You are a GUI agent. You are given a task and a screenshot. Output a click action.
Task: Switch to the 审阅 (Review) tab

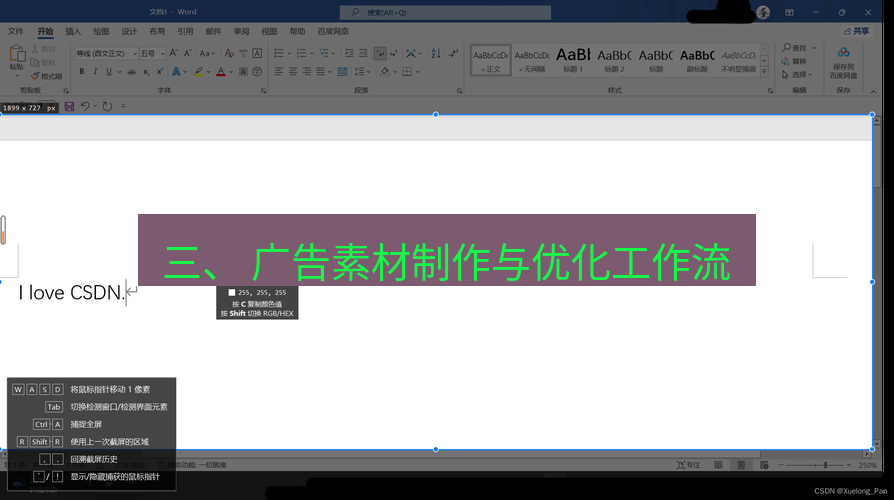(241, 31)
